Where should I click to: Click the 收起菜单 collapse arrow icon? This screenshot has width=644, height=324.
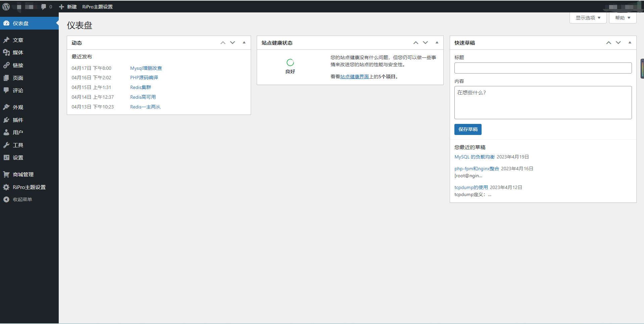[6, 199]
